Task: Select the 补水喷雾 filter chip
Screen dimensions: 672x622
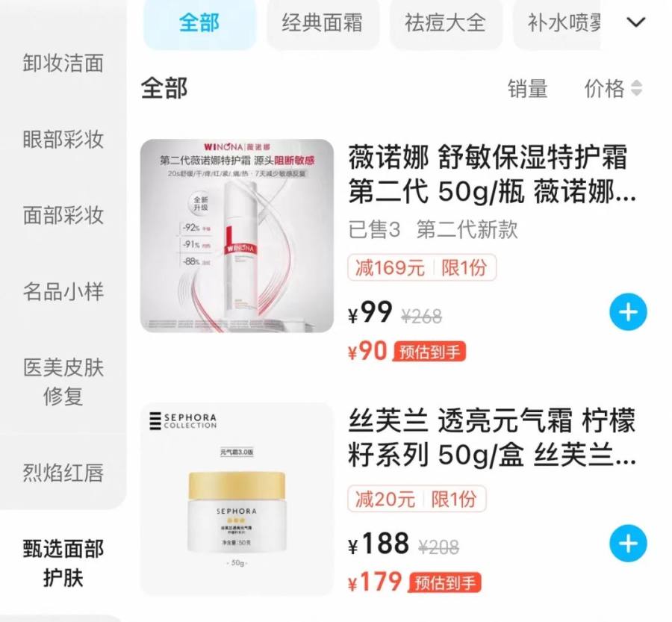Action: (x=557, y=22)
